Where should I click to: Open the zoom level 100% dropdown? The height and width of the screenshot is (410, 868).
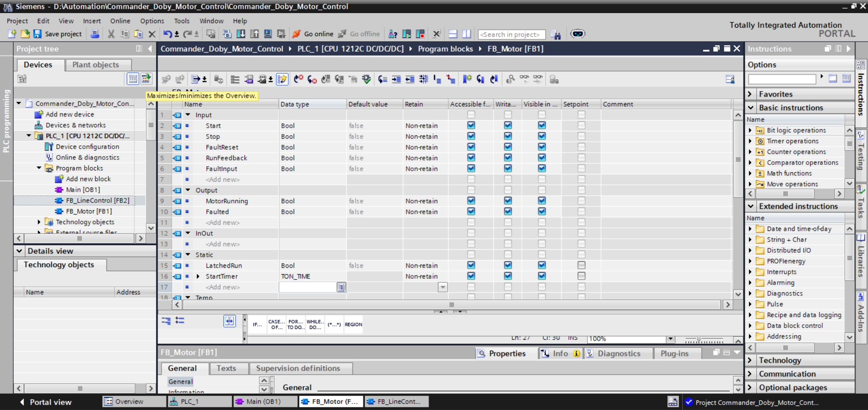[x=670, y=339]
